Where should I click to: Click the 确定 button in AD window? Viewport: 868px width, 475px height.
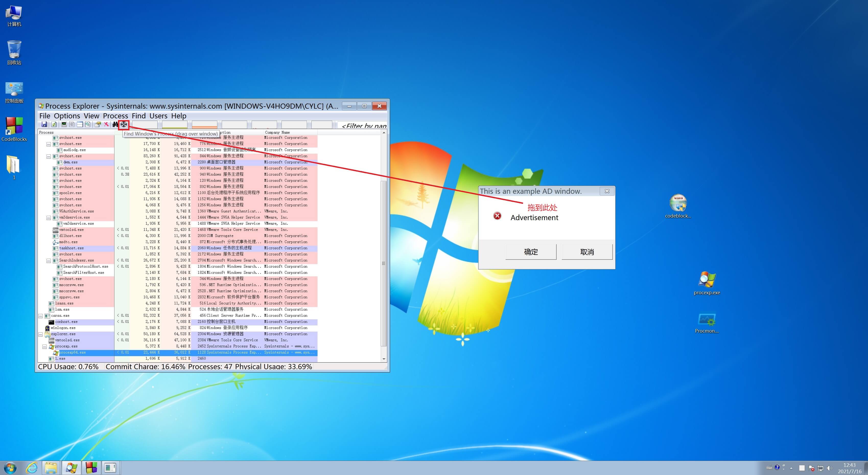531,252
